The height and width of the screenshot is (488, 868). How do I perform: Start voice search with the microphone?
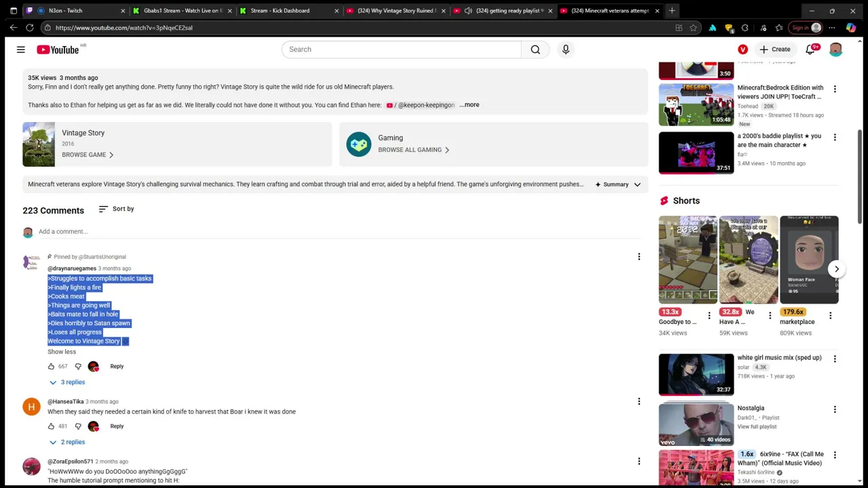pyautogui.click(x=566, y=49)
